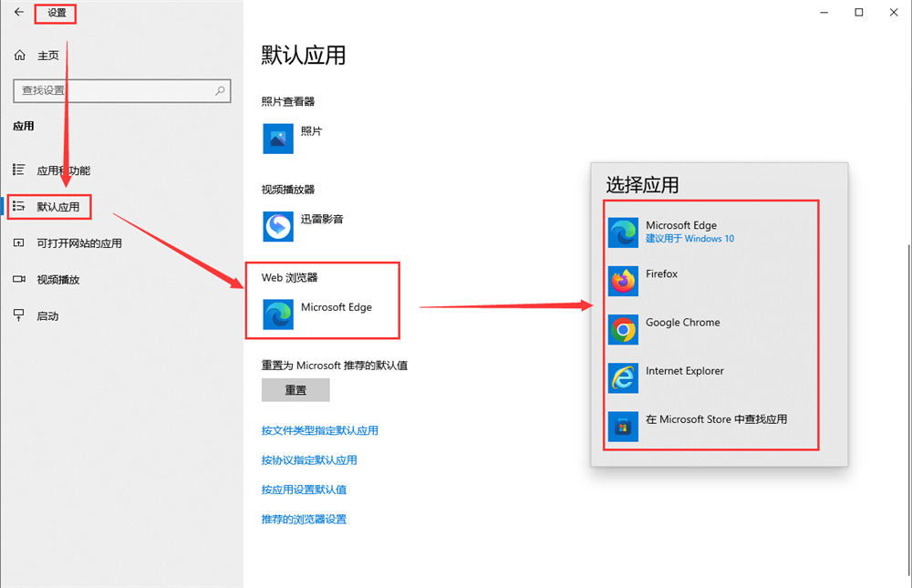Screen dimensions: 912x588
Task: Click the 迅雷影音 video player icon
Action: point(277,226)
